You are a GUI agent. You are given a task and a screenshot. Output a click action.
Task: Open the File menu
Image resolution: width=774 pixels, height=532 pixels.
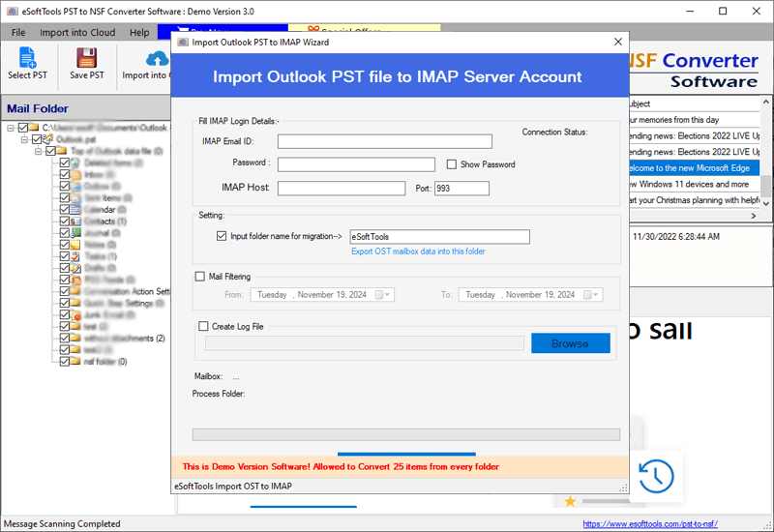coord(18,33)
